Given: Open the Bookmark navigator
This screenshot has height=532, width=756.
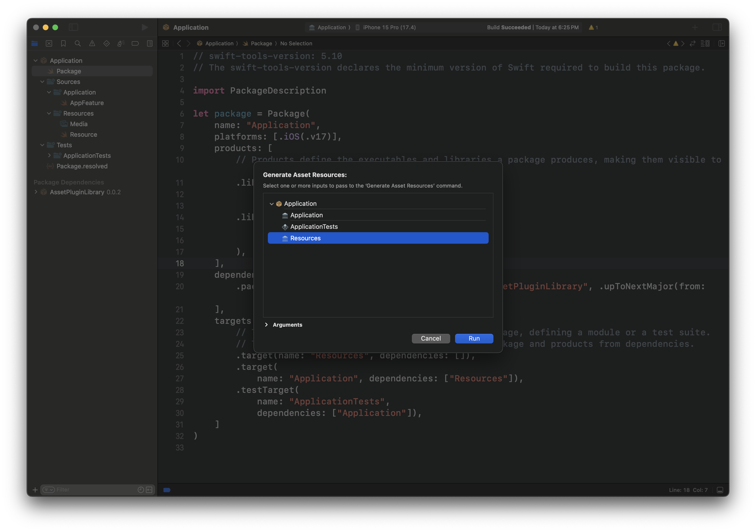Looking at the screenshot, I should [x=63, y=43].
